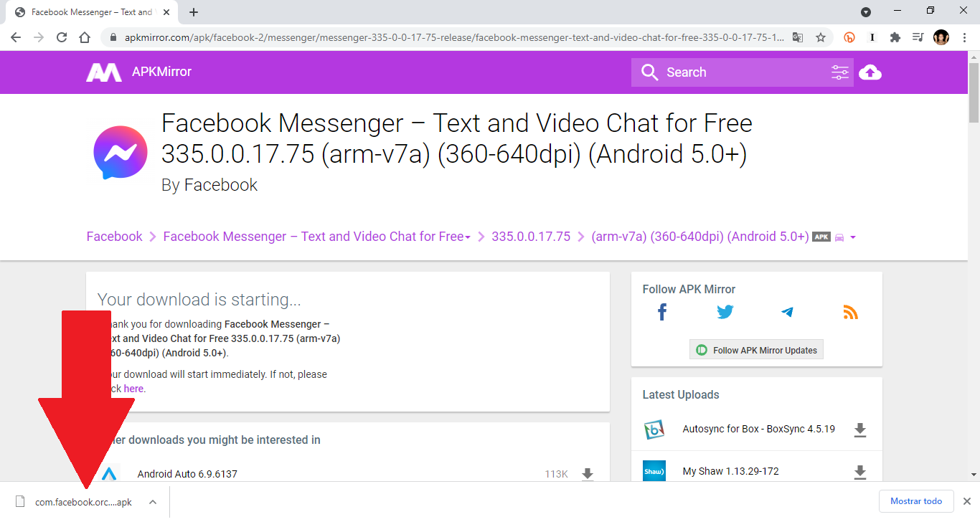Follow APK Mirror on Twitter
The width and height of the screenshot is (980, 522).
(x=725, y=312)
